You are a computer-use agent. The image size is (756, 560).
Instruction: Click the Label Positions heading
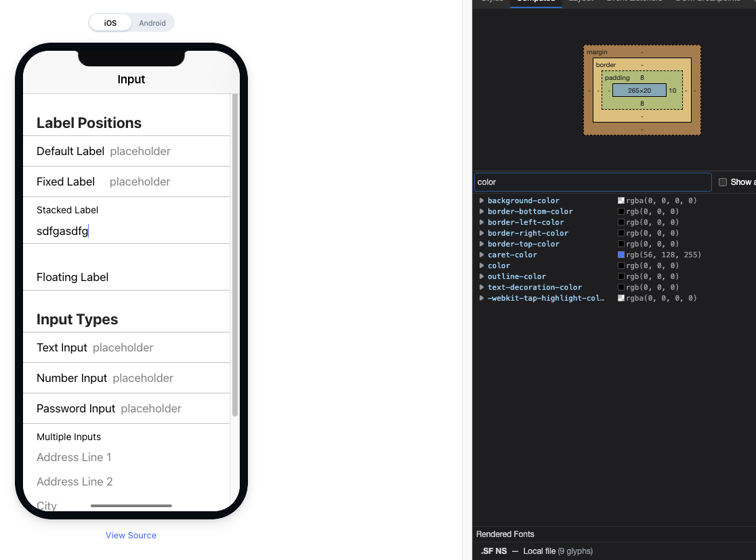pos(89,123)
